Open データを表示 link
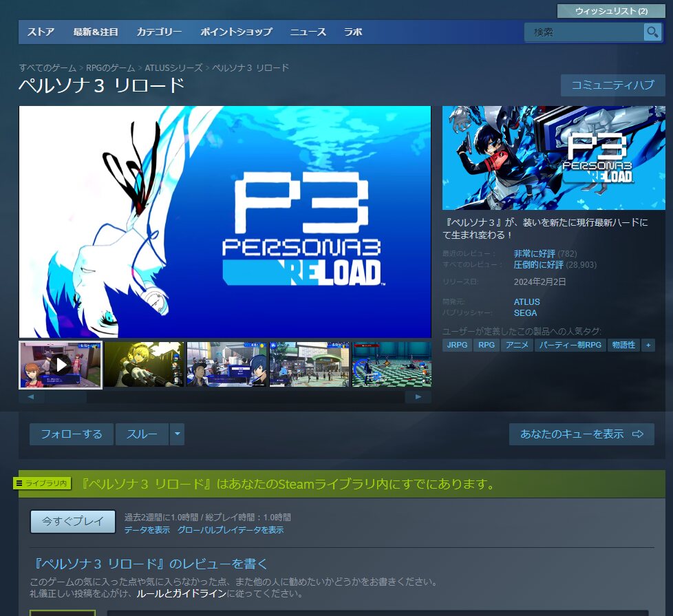 (147, 530)
